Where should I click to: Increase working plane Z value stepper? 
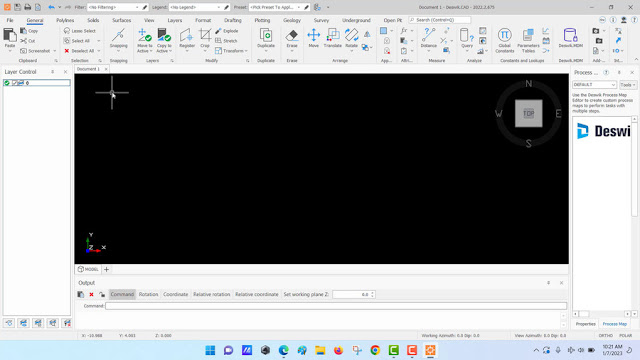point(372,293)
